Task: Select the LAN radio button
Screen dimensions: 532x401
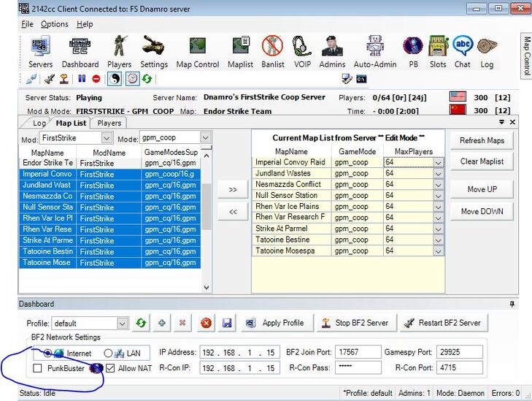Action: 108,354
